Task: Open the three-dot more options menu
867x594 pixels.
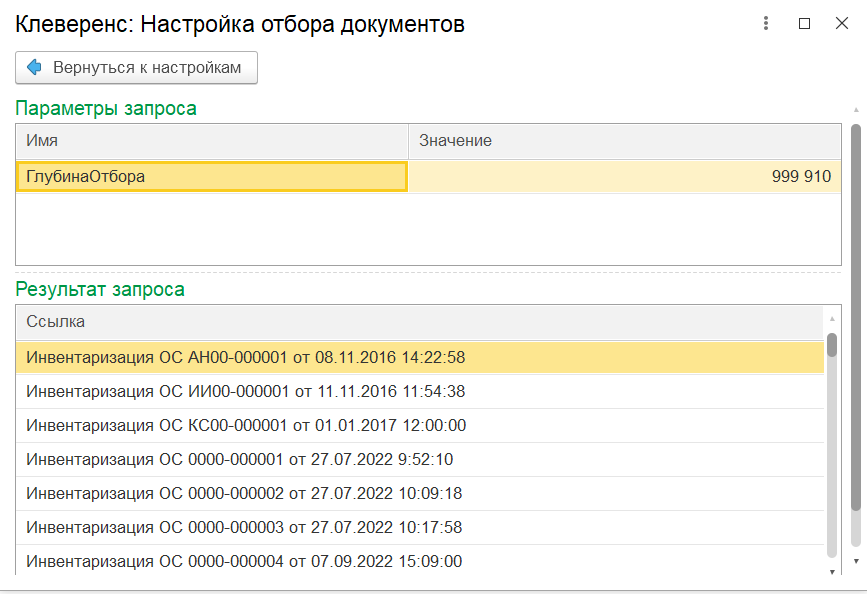Action: tap(766, 23)
